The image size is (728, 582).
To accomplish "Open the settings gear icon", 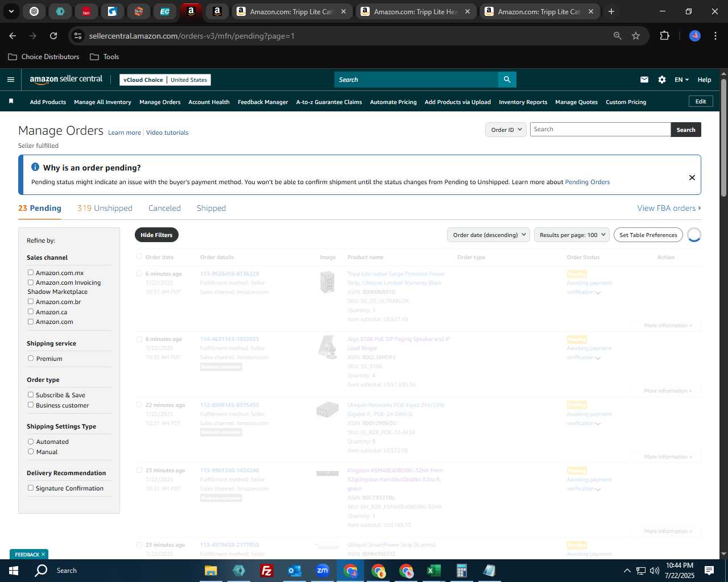I will pyautogui.click(x=662, y=80).
